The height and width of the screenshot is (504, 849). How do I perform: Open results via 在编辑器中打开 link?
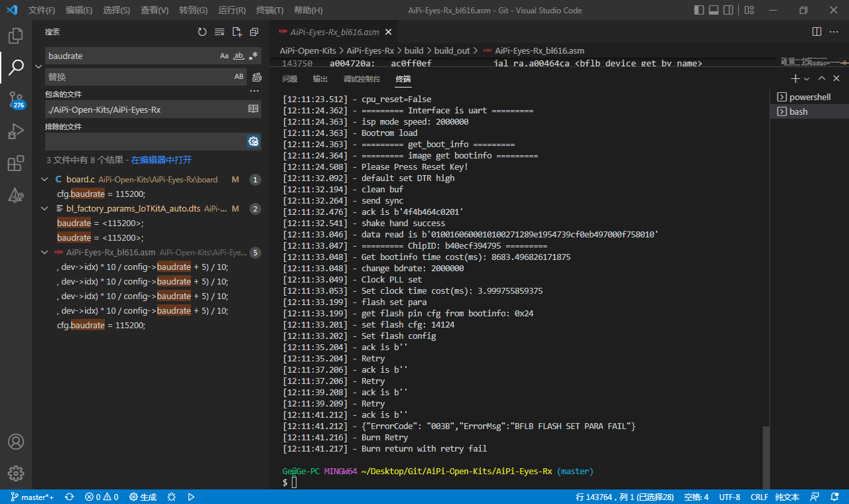tap(161, 160)
